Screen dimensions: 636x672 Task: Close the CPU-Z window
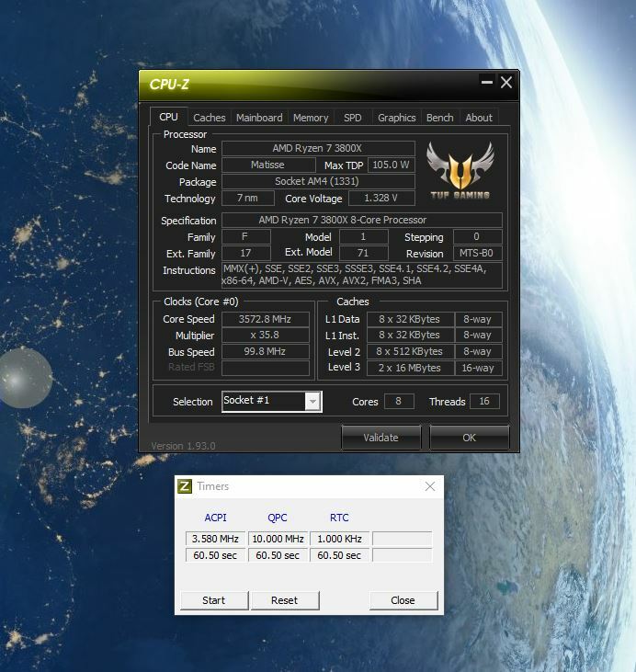click(506, 82)
